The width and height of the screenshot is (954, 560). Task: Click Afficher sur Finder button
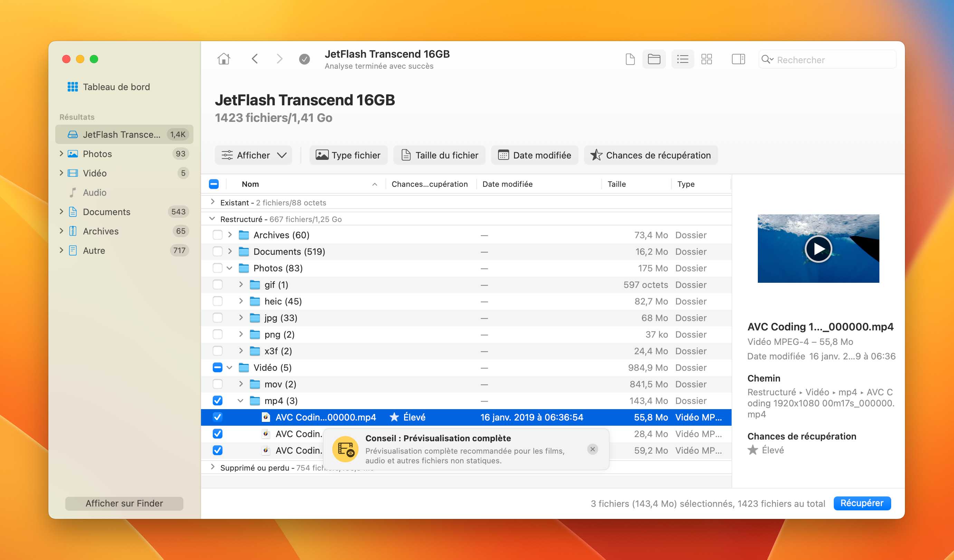[124, 503]
